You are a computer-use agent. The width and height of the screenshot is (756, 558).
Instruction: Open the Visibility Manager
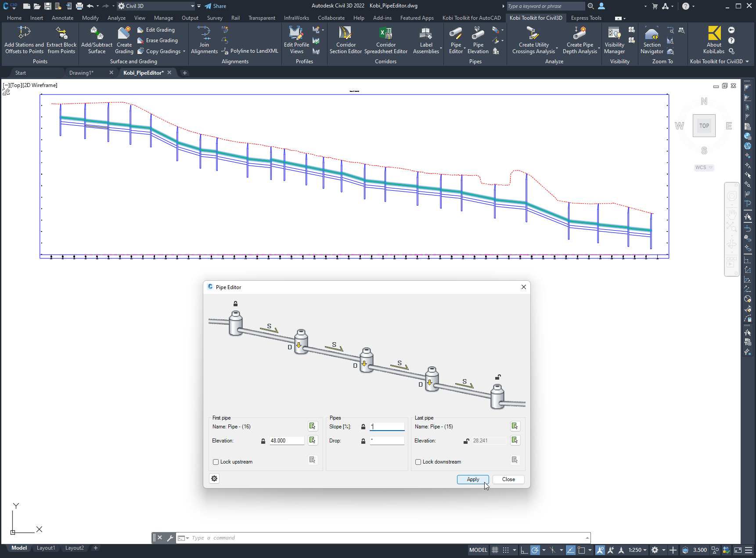614,40
